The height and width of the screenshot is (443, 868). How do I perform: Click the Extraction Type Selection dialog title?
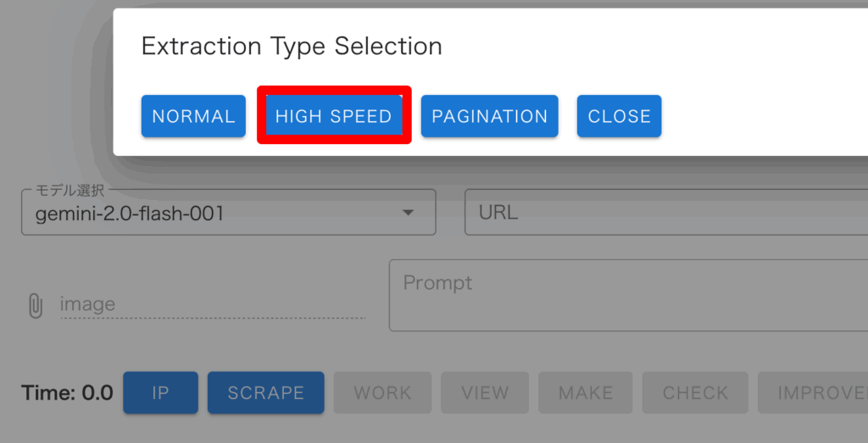(x=292, y=46)
